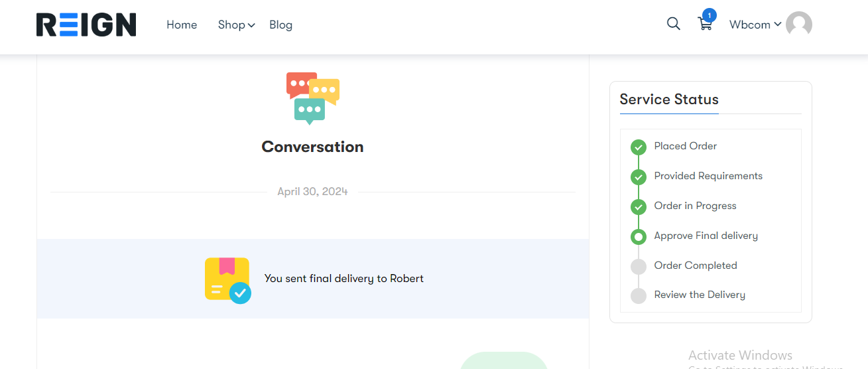Click the final delivery package icon
Screen dimensions: 868x369
pyautogui.click(x=227, y=279)
